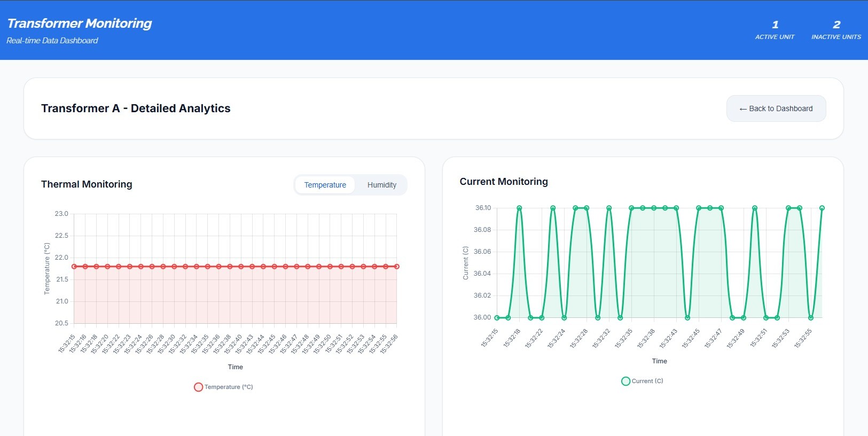The height and width of the screenshot is (436, 868).
Task: Switch to the Humidity tab
Action: pos(381,185)
